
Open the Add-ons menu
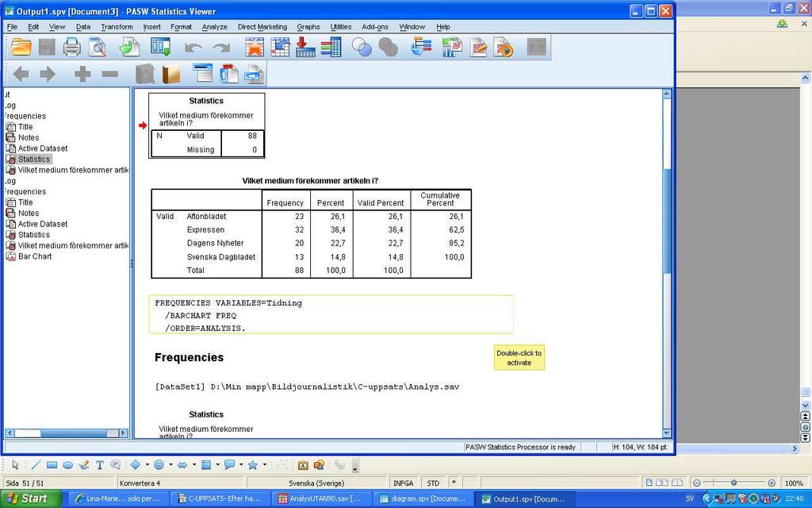click(375, 27)
